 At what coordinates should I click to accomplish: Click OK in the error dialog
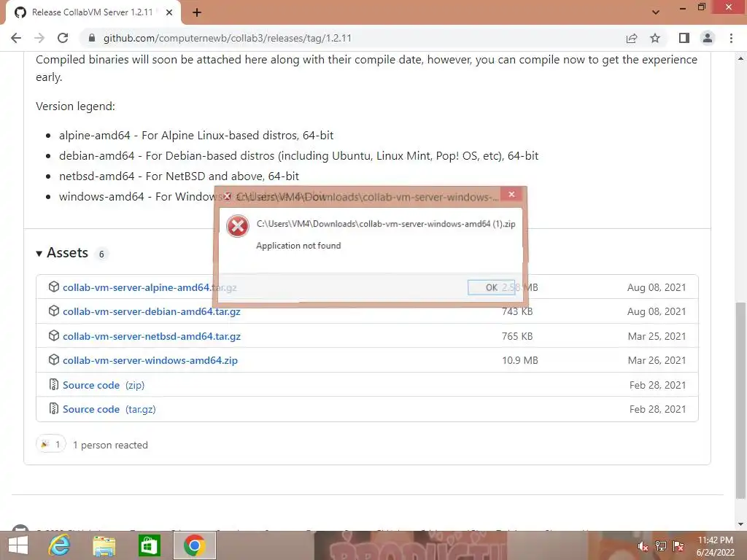[491, 287]
